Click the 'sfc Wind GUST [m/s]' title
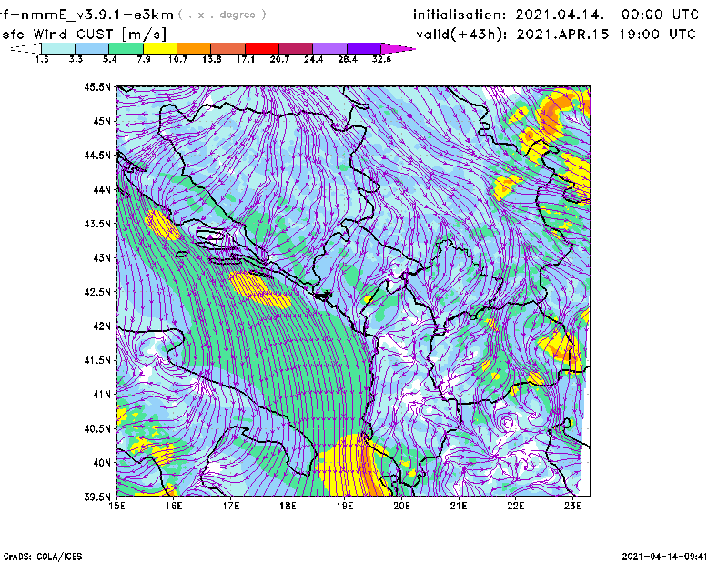Screen dimensions: 728x562 tap(84, 35)
